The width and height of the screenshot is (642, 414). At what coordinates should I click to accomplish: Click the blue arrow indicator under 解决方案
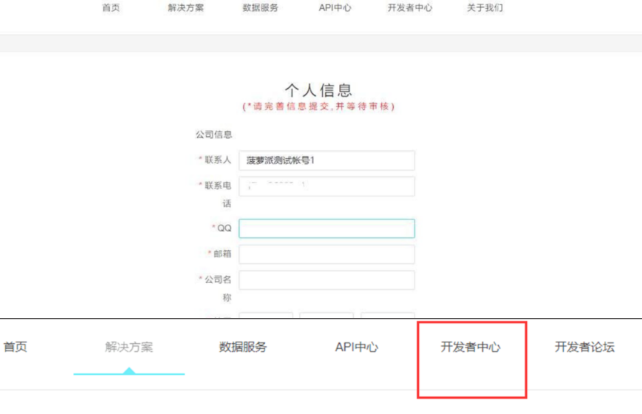click(129, 370)
